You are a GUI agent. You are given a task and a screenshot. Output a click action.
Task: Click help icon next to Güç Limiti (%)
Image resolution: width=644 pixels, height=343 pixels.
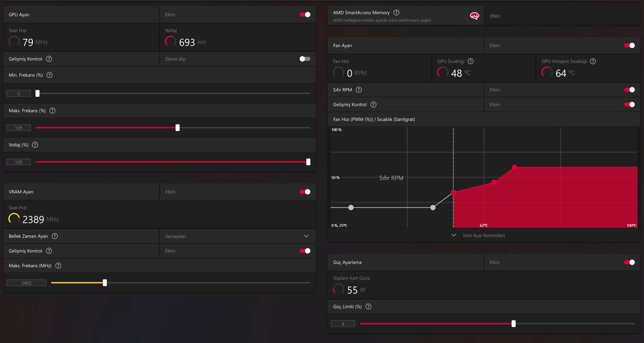pyautogui.click(x=368, y=307)
